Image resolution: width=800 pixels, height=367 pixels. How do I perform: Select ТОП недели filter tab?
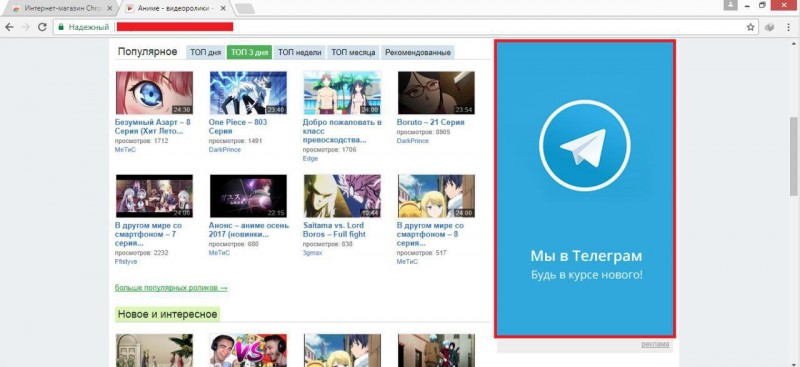tap(299, 52)
